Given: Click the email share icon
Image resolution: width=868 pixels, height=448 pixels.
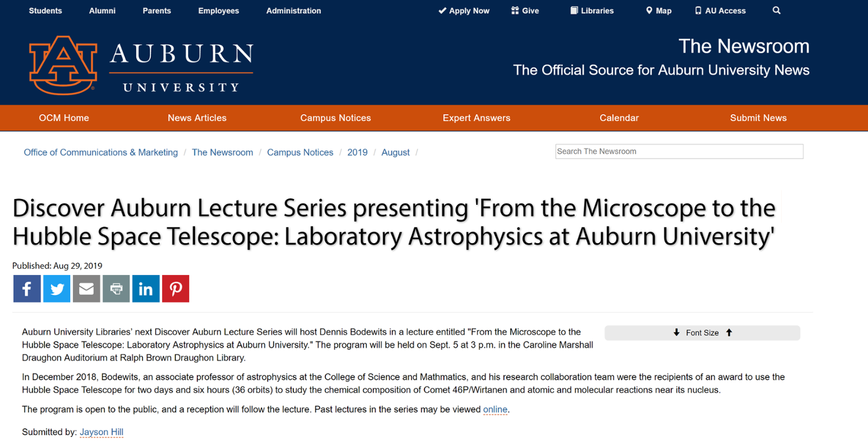Looking at the screenshot, I should tap(86, 289).
